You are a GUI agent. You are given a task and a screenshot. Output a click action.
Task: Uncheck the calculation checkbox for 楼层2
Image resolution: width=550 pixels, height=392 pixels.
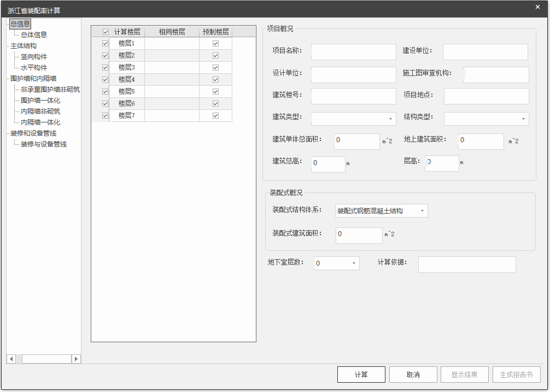[105, 55]
